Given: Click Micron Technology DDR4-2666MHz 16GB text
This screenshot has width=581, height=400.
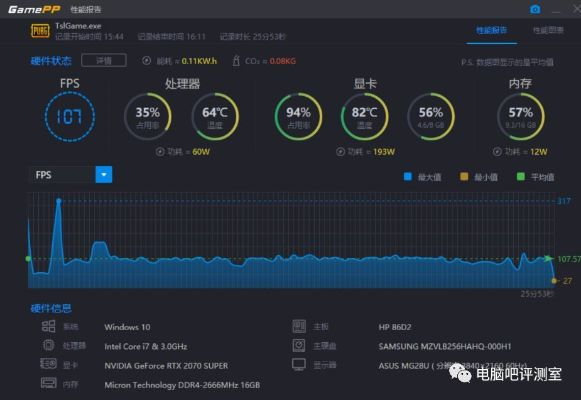Looking at the screenshot, I should tap(182, 385).
